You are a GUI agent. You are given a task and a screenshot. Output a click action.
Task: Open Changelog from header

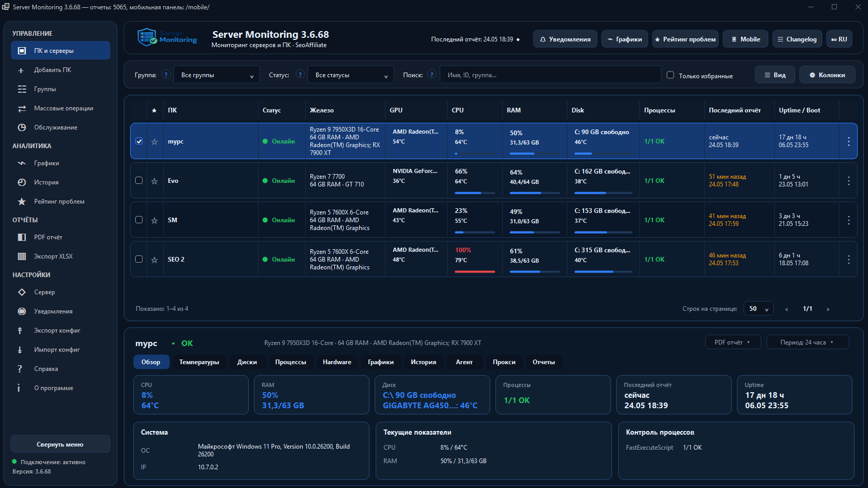pyautogui.click(x=797, y=39)
